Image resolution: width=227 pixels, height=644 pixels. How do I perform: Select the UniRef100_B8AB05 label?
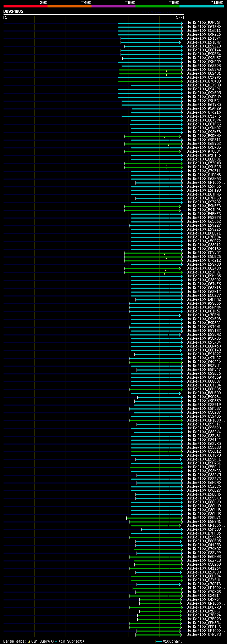204,541
